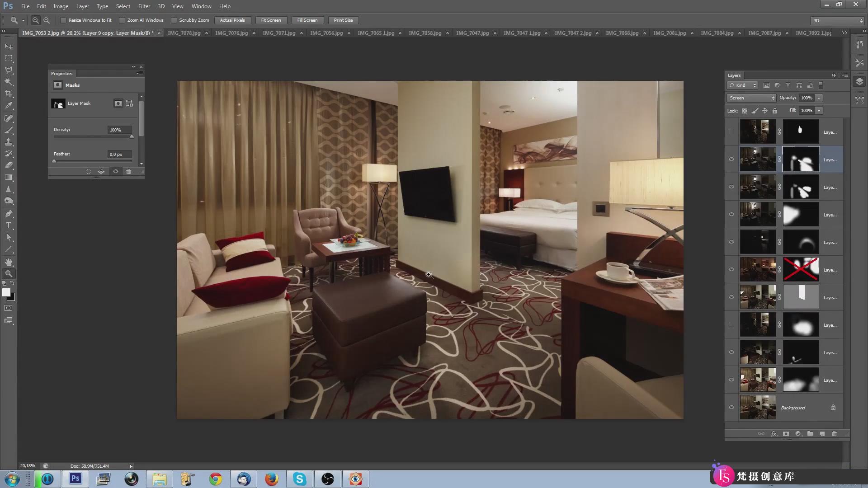Click IMG_7053 2.jpg document tab
The image size is (868, 488).
88,33
